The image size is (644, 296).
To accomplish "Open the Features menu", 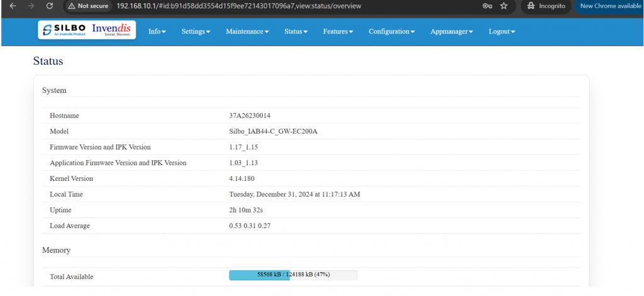I will click(x=338, y=31).
